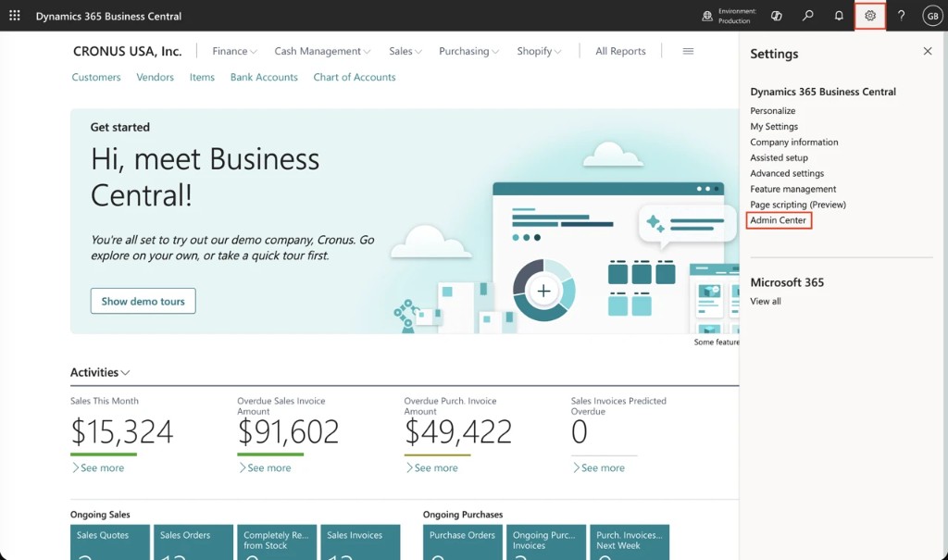
Task: Open the Copilot icon in the top bar
Action: pos(777,17)
